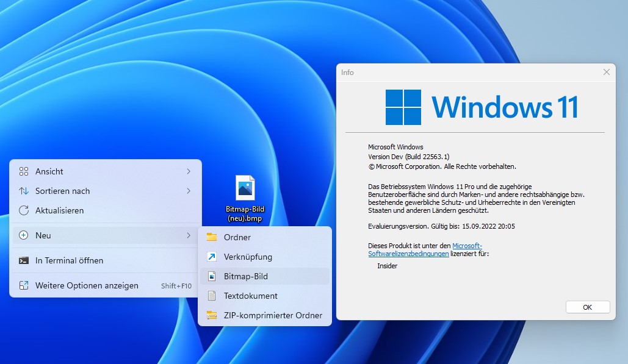Choose Bitmap-Bild in the Neu submenu

[265, 276]
